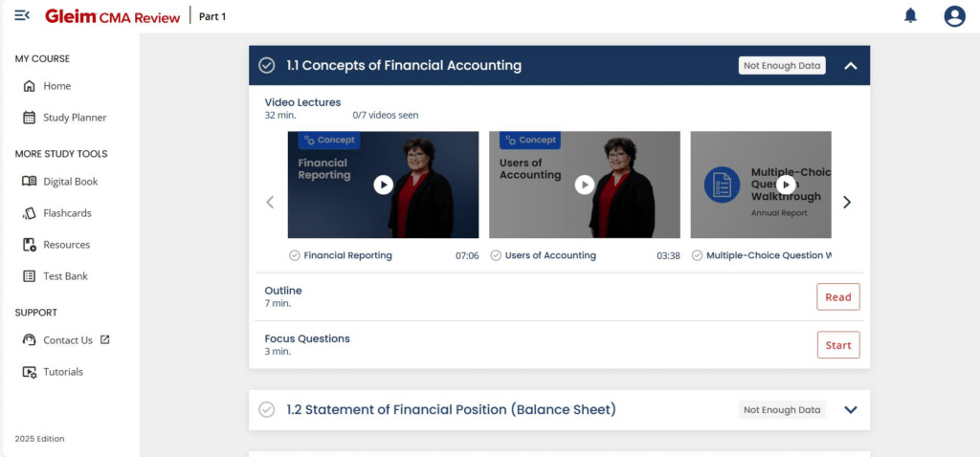Play the Financial Reporting video
Screen dimensions: 980x457
(x=383, y=185)
